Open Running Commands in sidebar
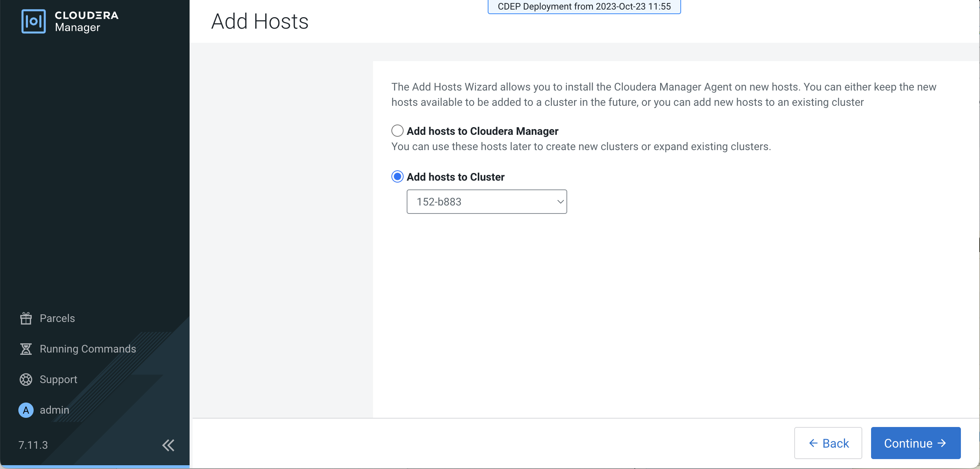980x469 pixels. (88, 349)
